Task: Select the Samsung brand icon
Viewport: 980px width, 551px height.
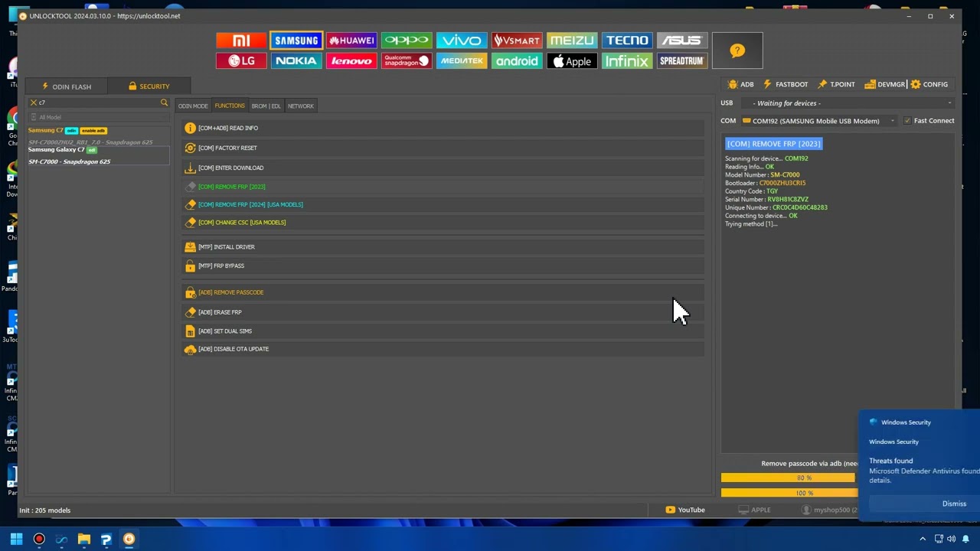Action: coord(296,41)
